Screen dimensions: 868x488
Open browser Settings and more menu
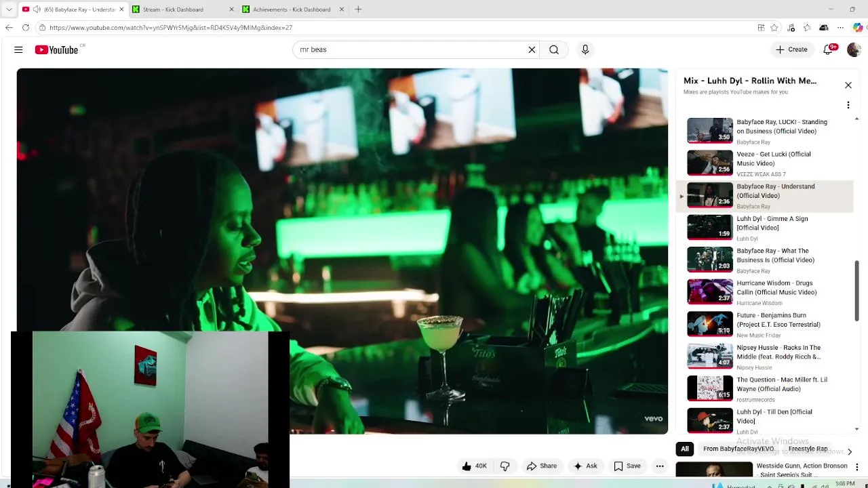pyautogui.click(x=840, y=28)
